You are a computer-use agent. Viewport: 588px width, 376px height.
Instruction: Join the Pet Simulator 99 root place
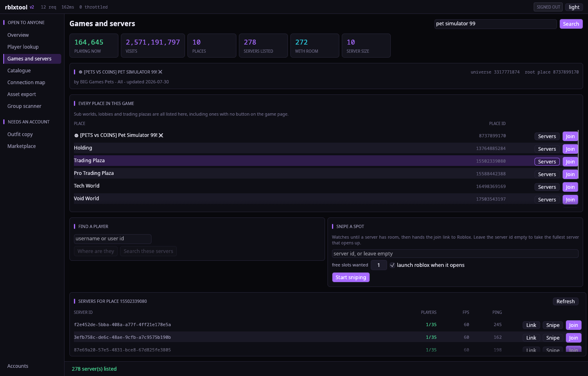coord(570,137)
